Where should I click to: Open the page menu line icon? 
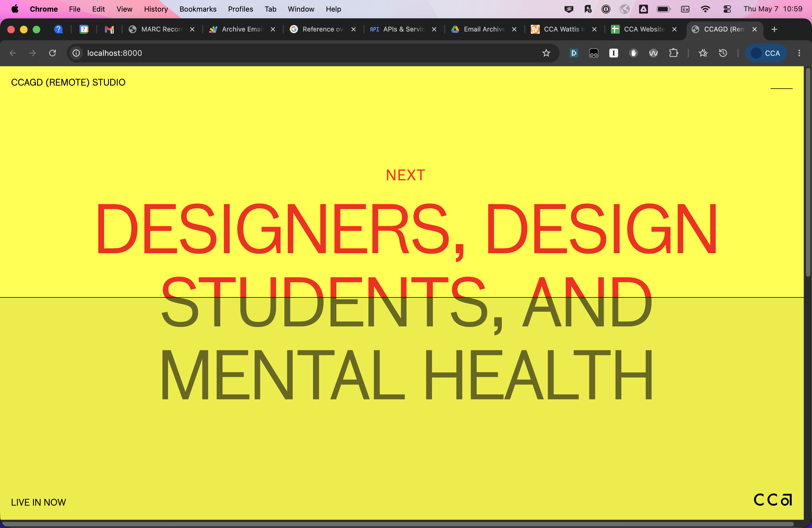[781, 88]
